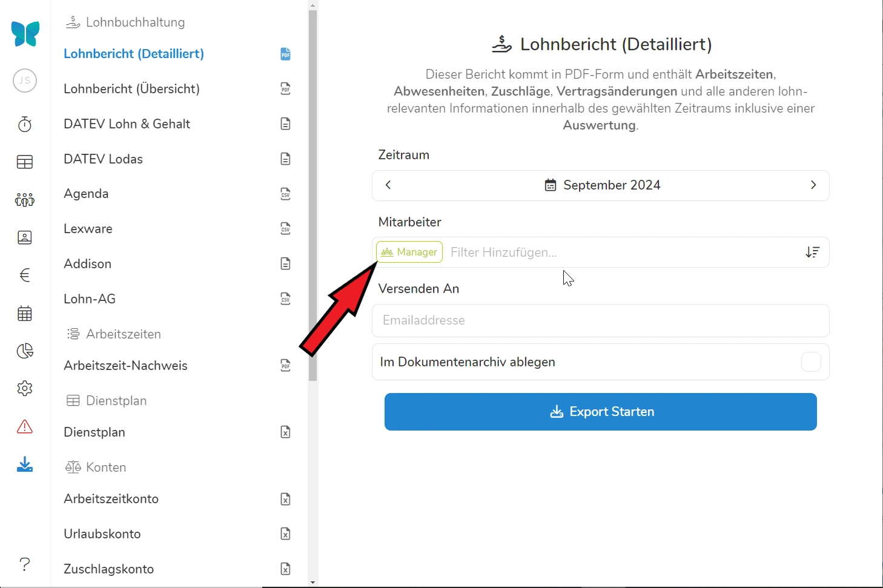Open the pie chart reports icon

pos(25,351)
